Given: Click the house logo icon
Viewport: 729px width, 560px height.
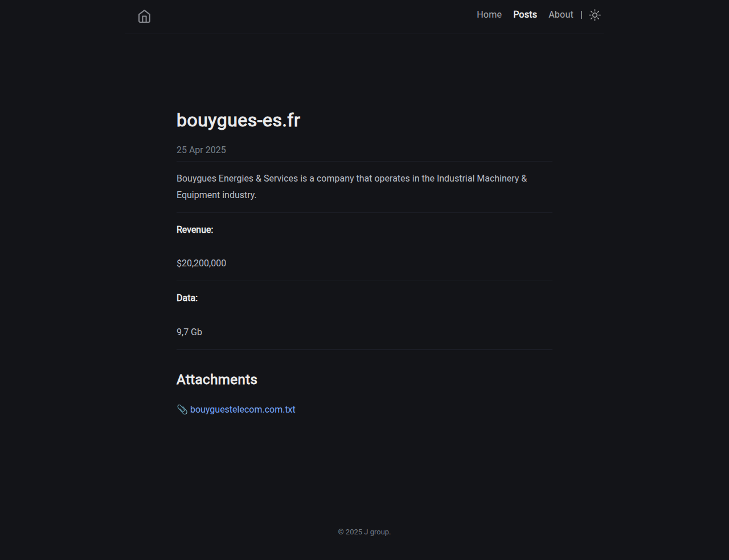Looking at the screenshot, I should [x=144, y=17].
